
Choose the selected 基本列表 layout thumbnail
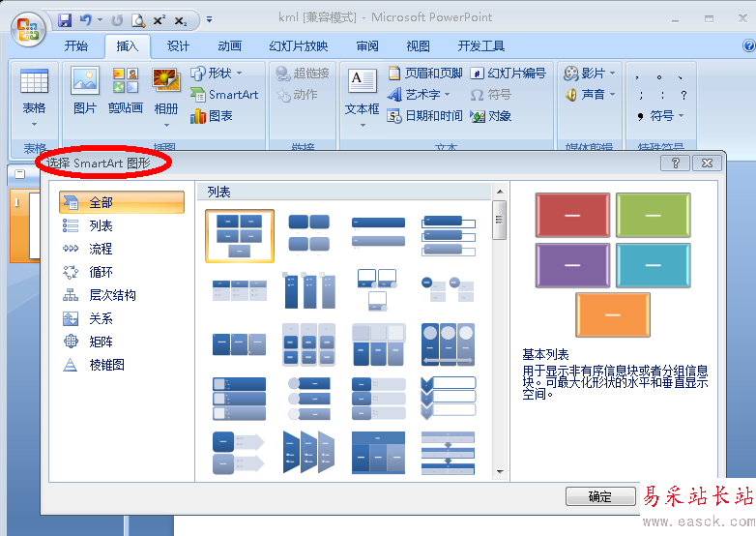pos(240,236)
